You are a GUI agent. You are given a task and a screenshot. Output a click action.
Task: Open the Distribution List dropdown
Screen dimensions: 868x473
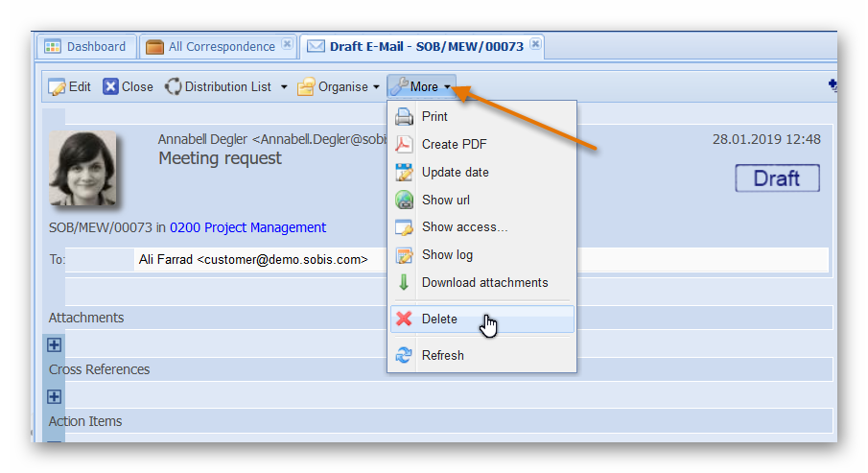[x=226, y=86]
